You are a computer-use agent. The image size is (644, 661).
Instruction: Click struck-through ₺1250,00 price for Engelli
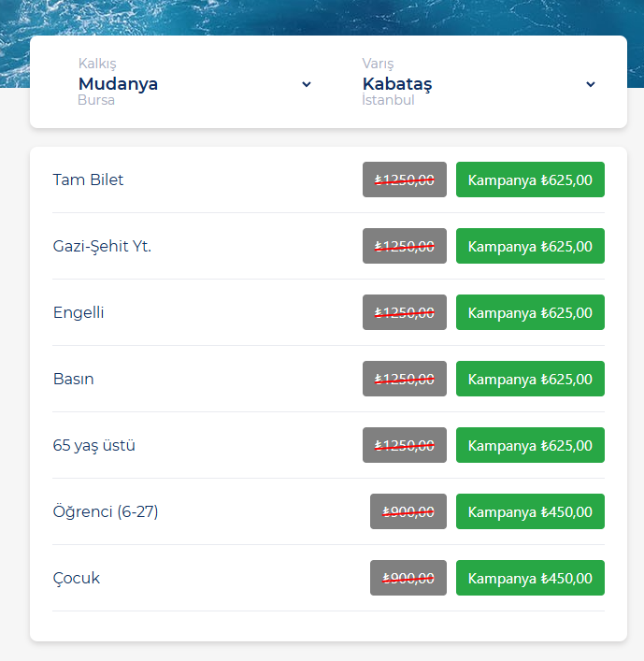tap(405, 312)
